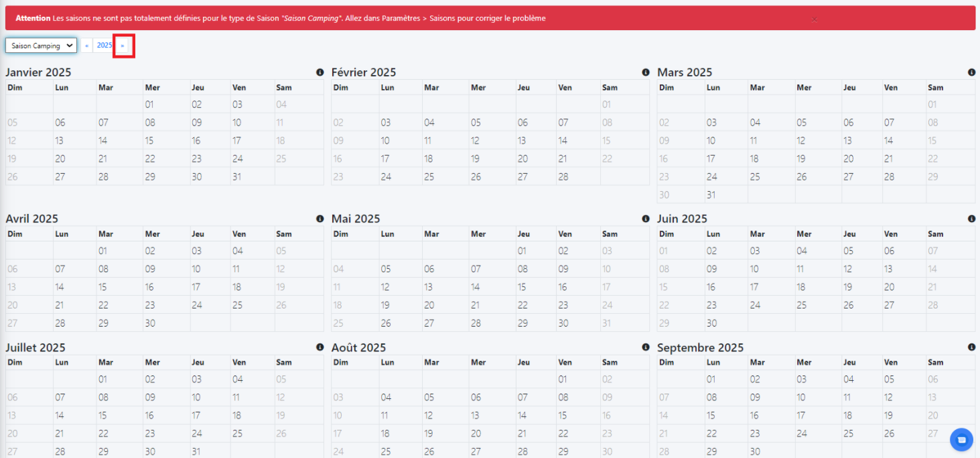Show info for Juillet 2025 calendar
The image size is (980, 458).
tap(320, 347)
